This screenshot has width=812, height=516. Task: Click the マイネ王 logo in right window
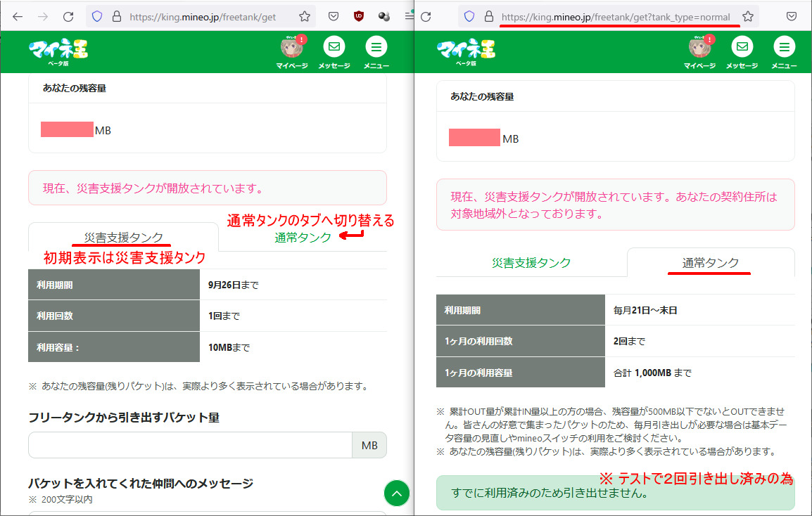tap(466, 49)
